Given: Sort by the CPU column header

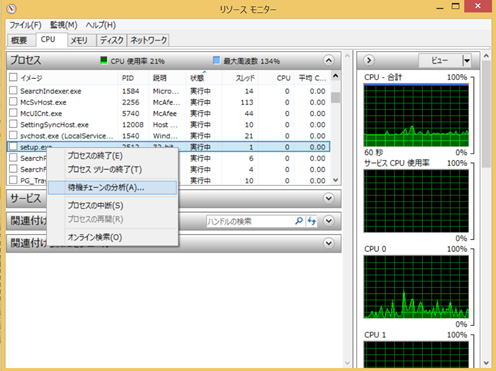Looking at the screenshot, I should (x=284, y=78).
